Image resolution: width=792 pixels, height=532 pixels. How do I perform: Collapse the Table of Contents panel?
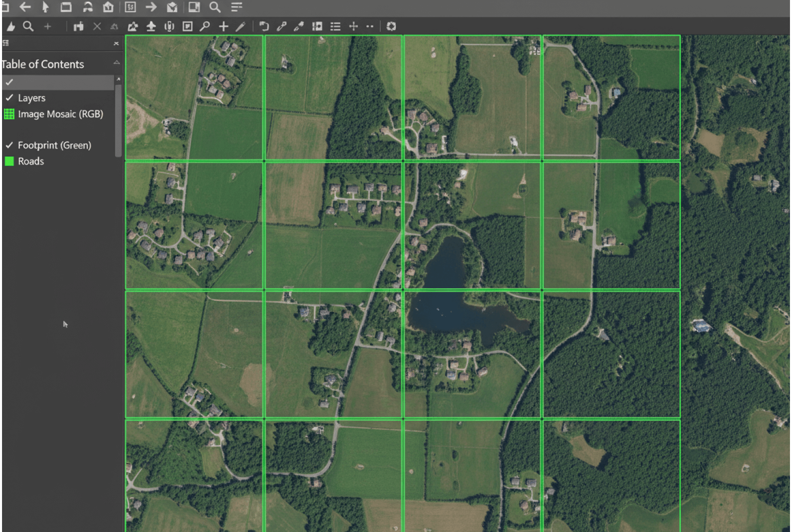116,61
